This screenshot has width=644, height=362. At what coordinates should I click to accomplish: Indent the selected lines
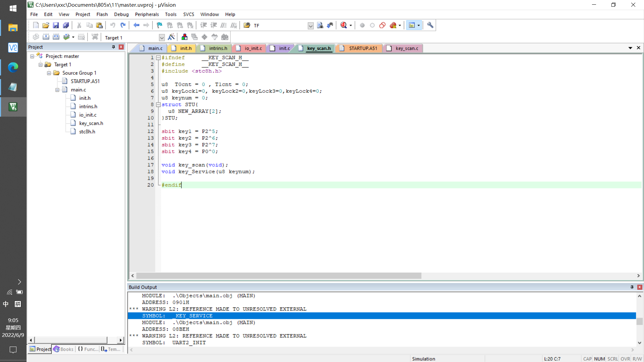pyautogui.click(x=203, y=25)
